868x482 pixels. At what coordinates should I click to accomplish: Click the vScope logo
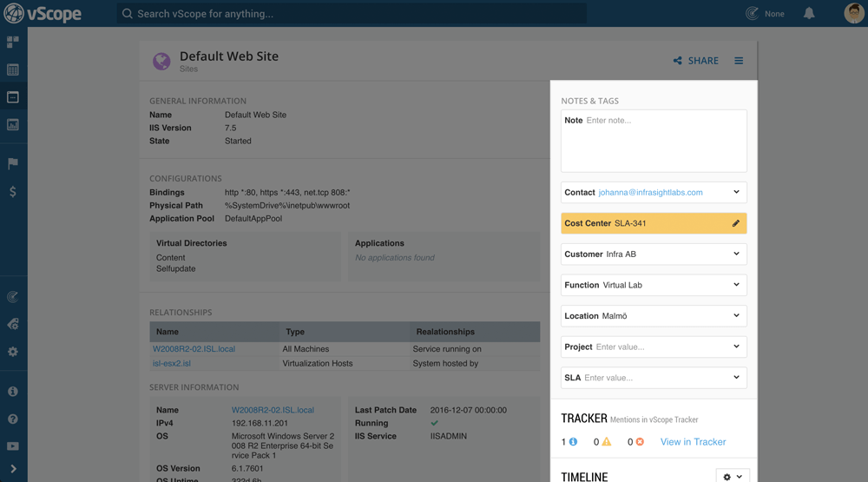tap(43, 13)
